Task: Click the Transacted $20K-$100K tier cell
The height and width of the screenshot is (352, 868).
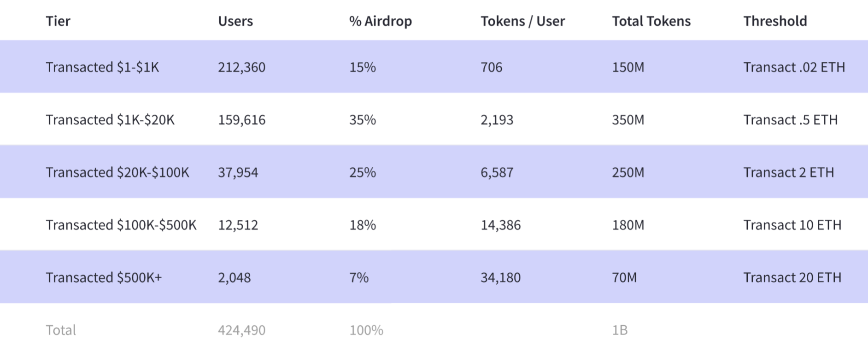Action: (117, 172)
